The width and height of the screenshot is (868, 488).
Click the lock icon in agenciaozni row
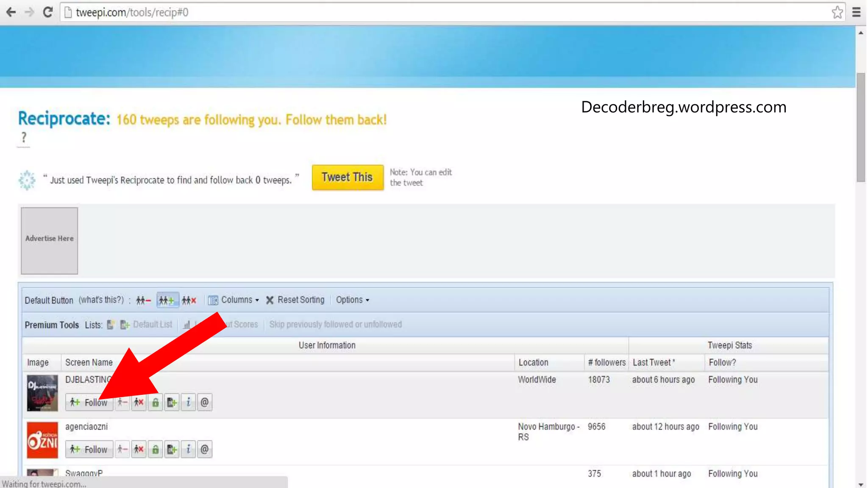click(155, 449)
